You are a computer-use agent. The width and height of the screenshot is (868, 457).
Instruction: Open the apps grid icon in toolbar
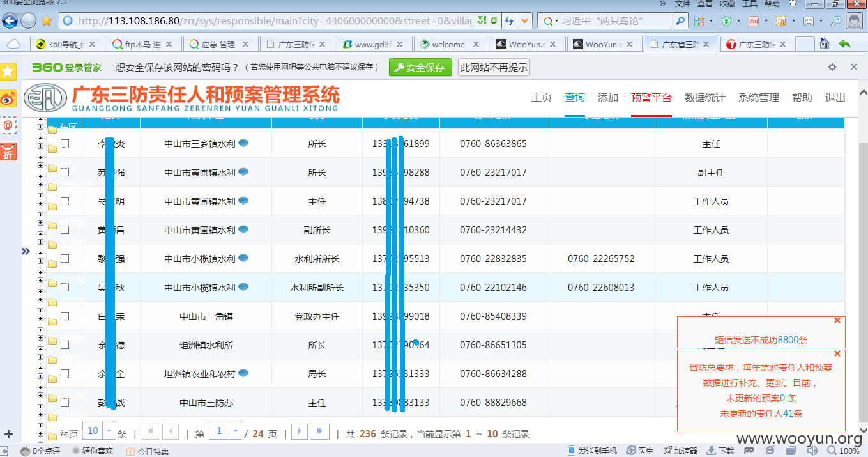(698, 21)
